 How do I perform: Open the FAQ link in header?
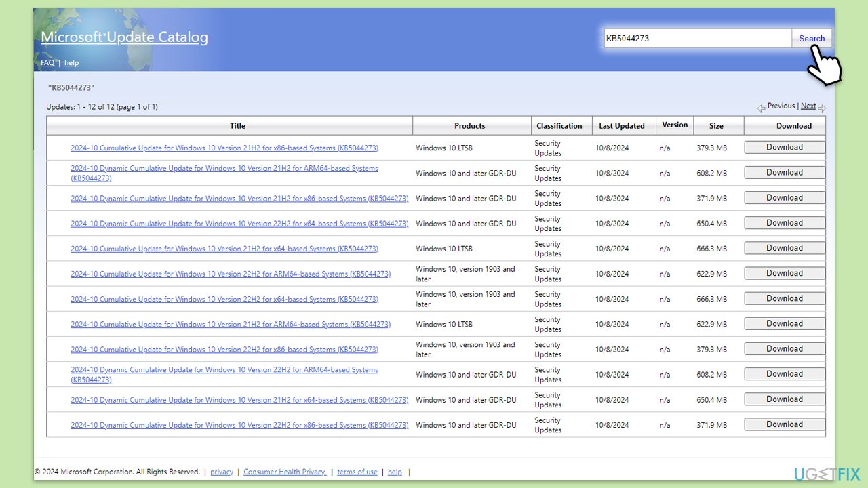[x=47, y=63]
